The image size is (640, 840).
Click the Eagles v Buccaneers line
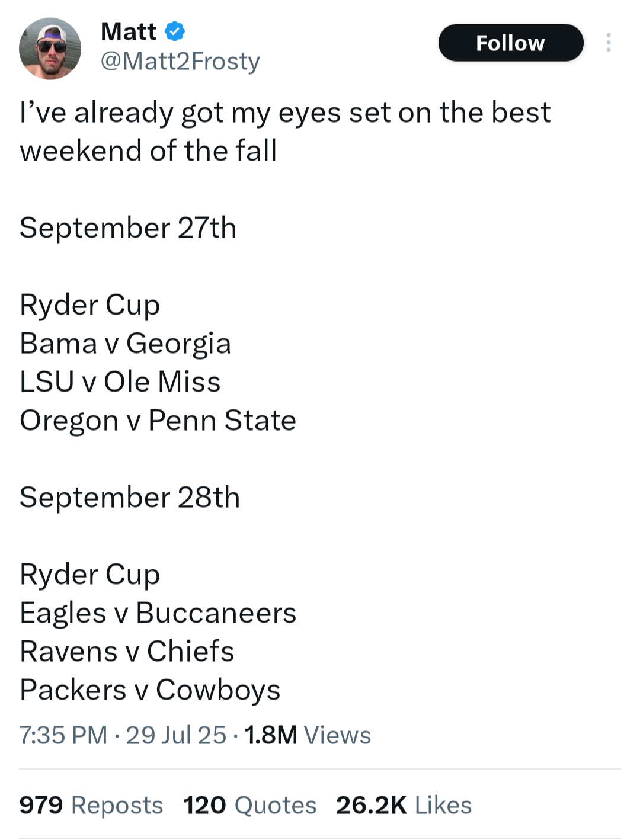(x=158, y=613)
